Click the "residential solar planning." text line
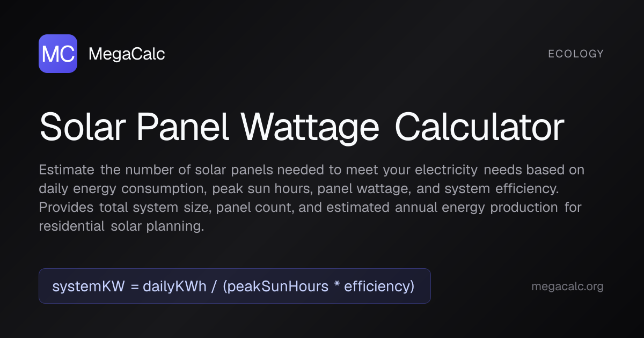644x338 pixels. coord(121,226)
